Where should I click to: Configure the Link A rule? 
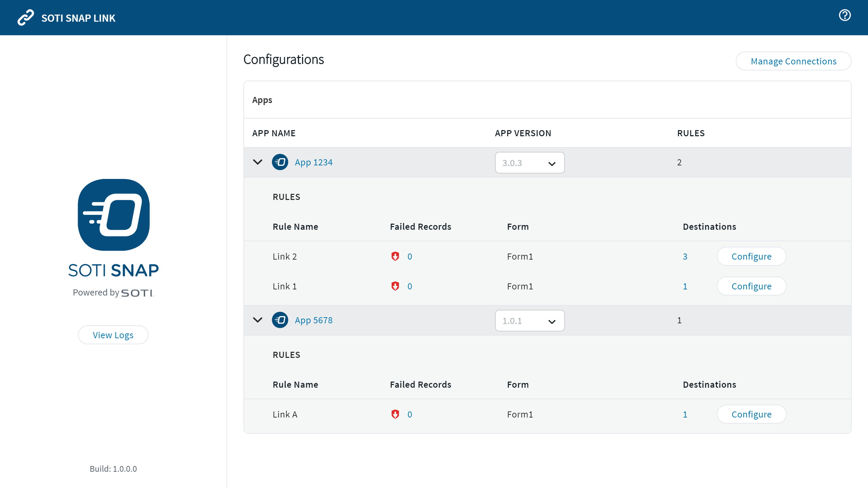coord(751,414)
